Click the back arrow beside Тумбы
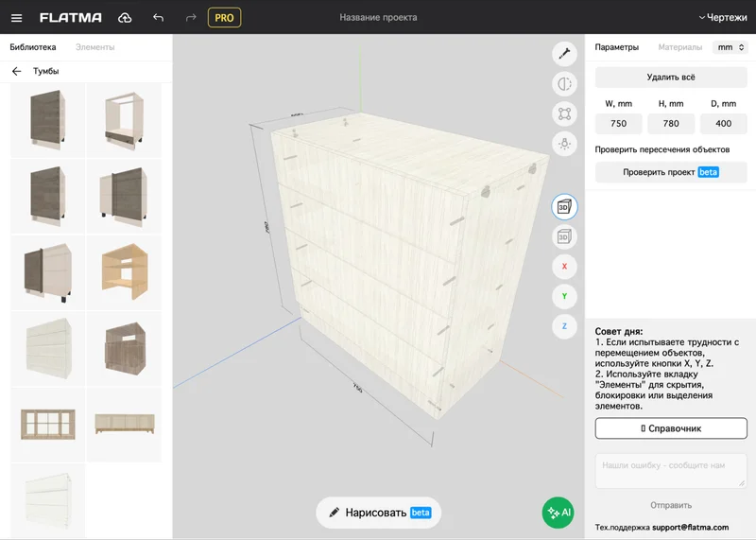 16,71
